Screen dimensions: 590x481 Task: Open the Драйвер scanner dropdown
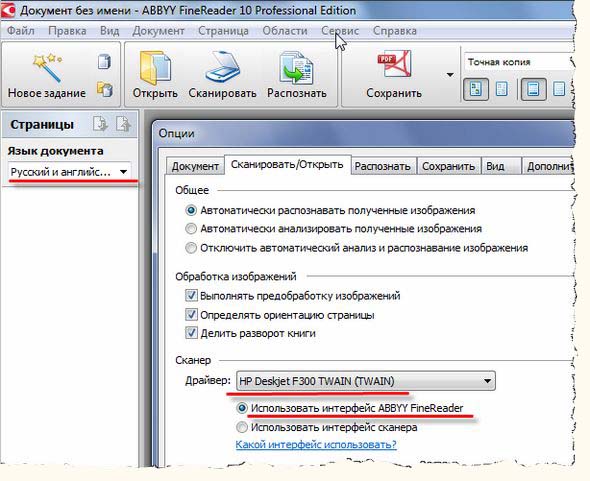point(365,381)
